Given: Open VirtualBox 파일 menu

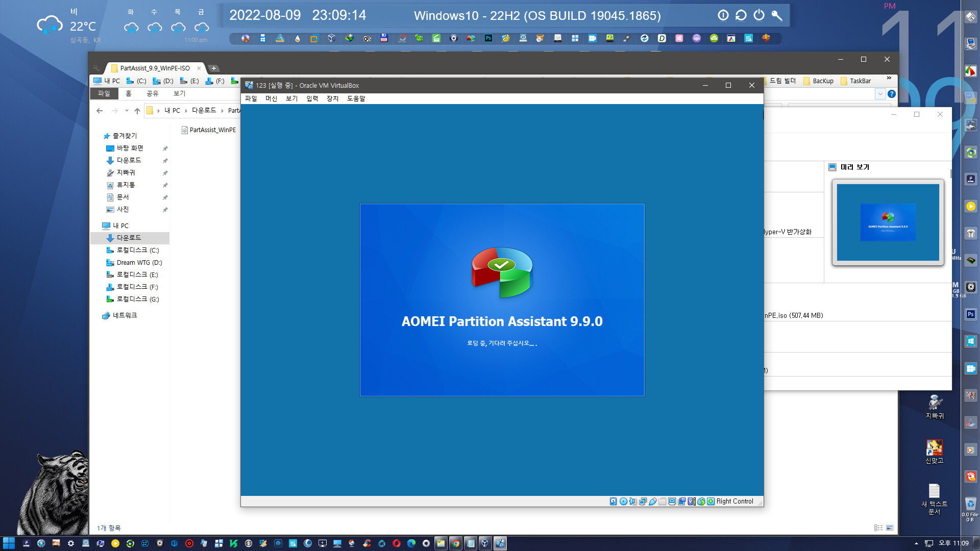Looking at the screenshot, I should [251, 98].
